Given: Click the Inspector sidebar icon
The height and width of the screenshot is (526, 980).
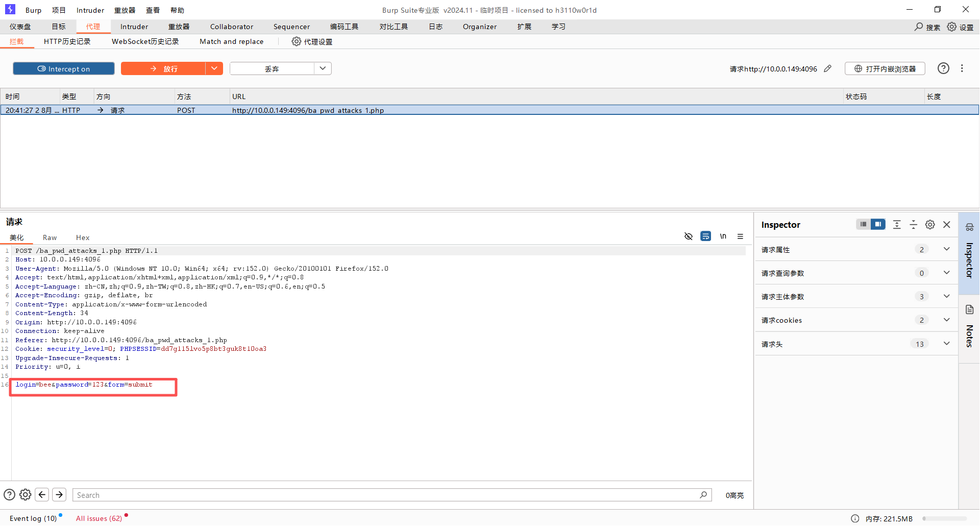Looking at the screenshot, I should pyautogui.click(x=970, y=227).
